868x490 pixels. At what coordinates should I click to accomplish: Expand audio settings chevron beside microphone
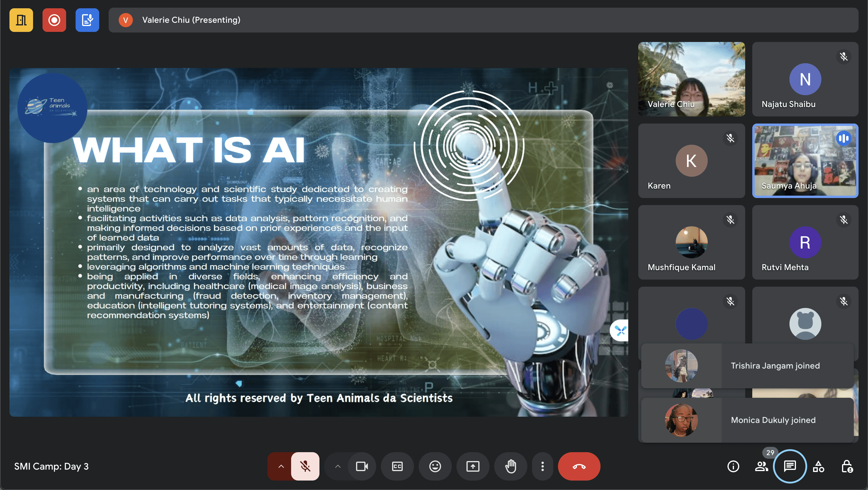click(281, 466)
